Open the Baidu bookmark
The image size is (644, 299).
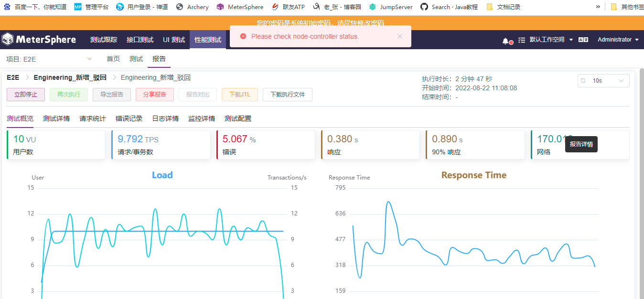tap(35, 7)
